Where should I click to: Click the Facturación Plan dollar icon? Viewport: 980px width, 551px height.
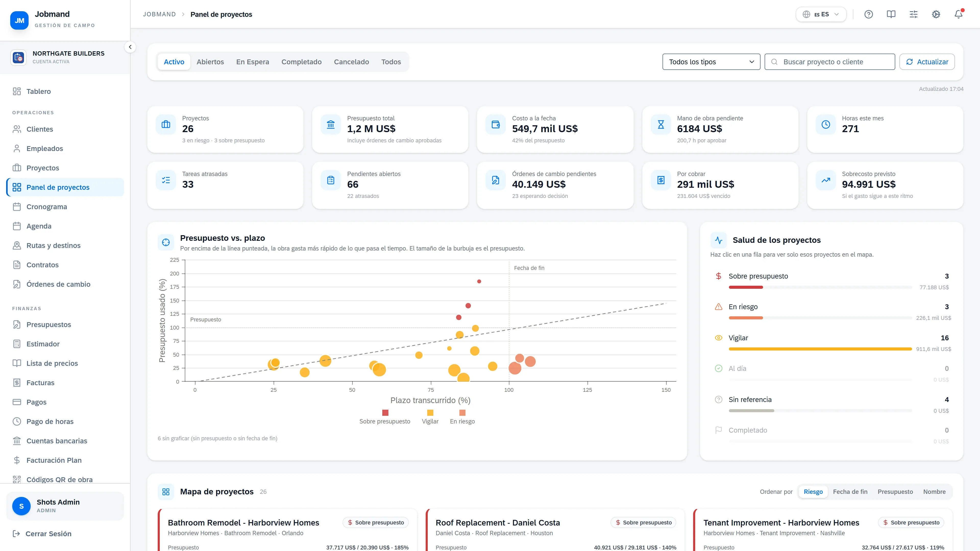click(x=17, y=460)
